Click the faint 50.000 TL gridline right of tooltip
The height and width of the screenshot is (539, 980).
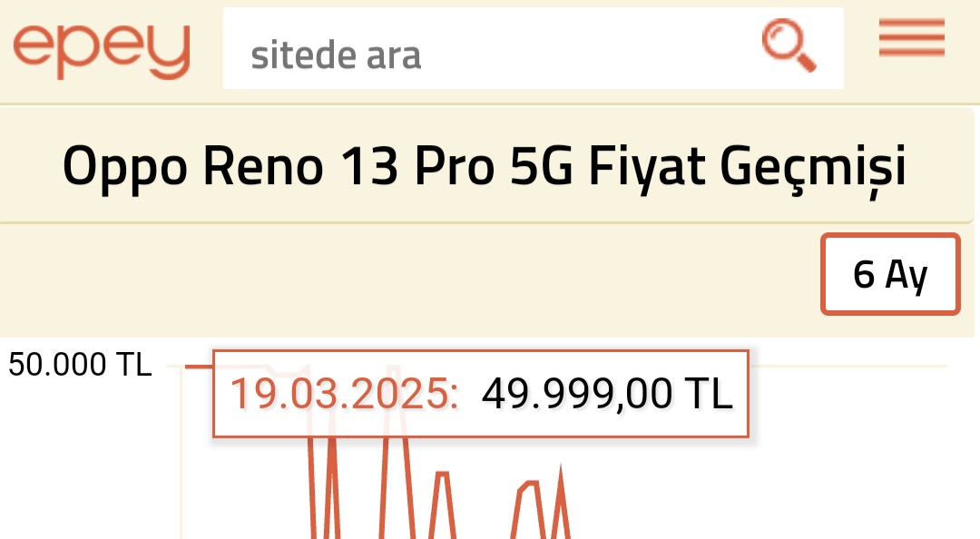click(x=848, y=366)
